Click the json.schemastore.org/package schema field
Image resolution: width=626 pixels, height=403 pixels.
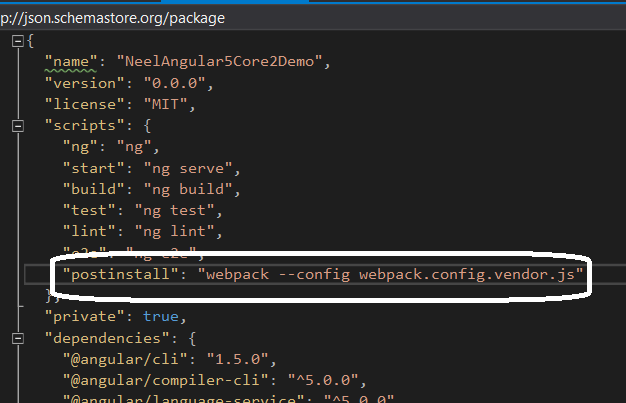pyautogui.click(x=313, y=18)
